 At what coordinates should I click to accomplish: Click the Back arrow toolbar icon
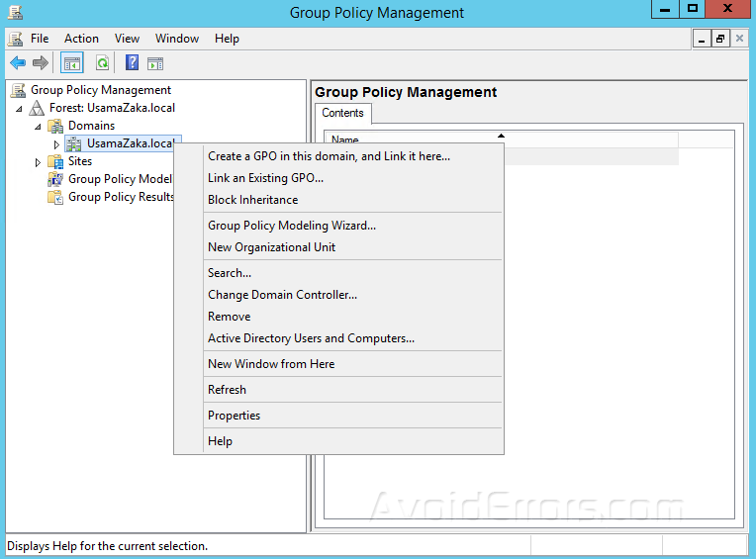click(x=18, y=63)
